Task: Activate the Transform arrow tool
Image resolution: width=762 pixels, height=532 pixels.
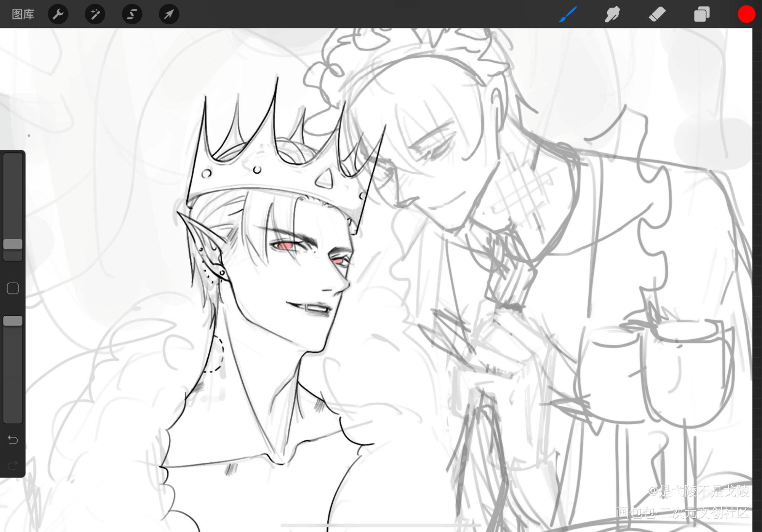Action: pos(169,14)
